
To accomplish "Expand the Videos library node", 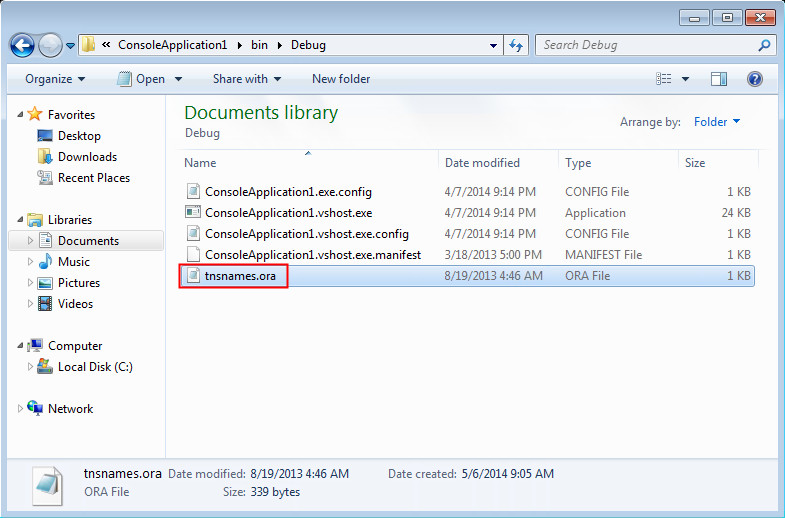I will coord(30,304).
